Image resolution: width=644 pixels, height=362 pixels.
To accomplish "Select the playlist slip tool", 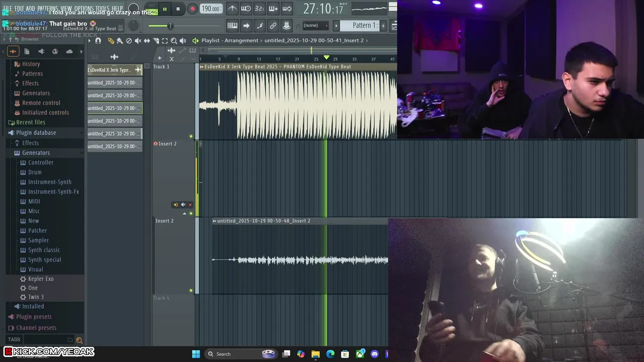I will [x=147, y=41].
